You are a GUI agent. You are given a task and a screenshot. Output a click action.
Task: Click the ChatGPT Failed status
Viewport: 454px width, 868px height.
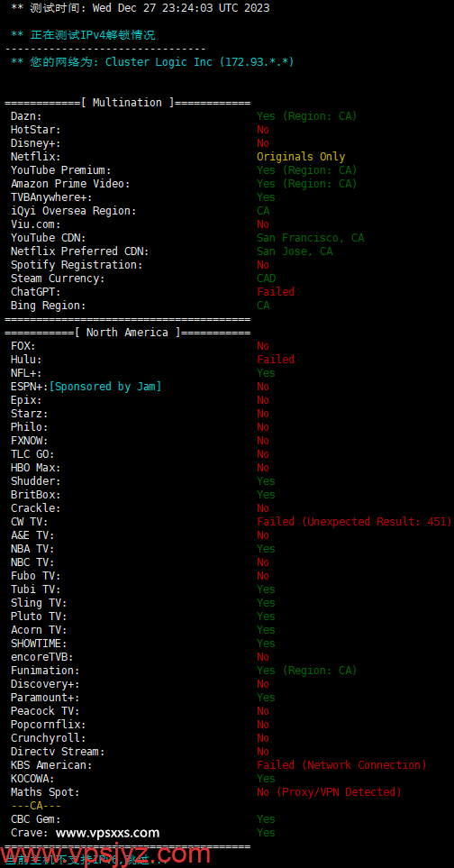click(x=276, y=292)
